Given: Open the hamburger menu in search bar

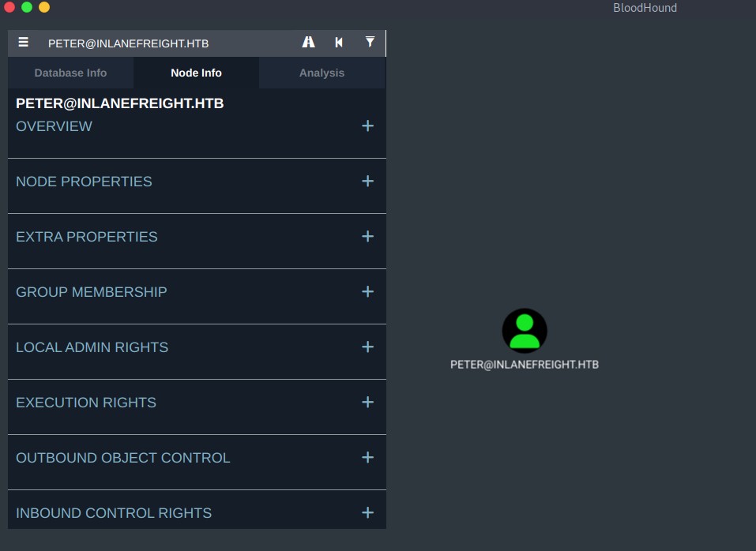Looking at the screenshot, I should (x=23, y=43).
